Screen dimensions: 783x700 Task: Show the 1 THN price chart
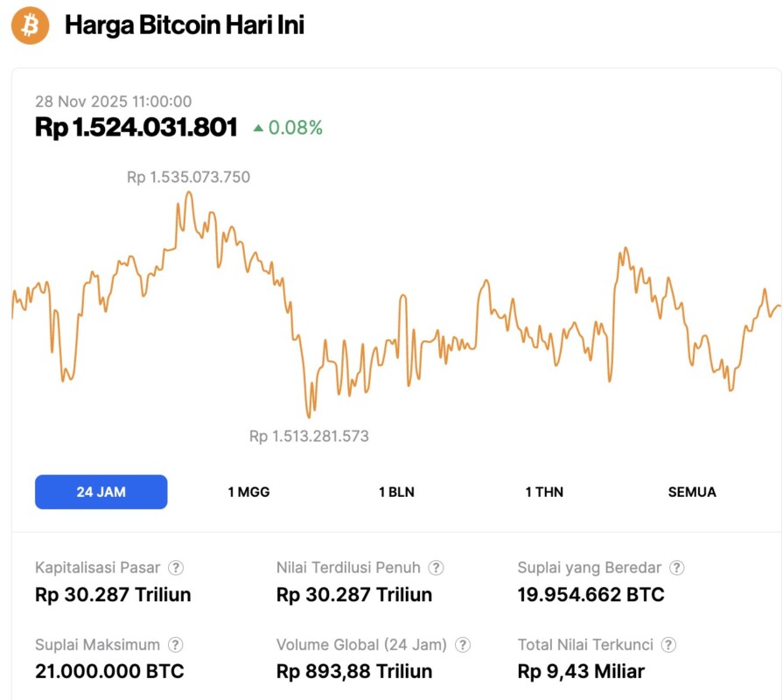[544, 492]
